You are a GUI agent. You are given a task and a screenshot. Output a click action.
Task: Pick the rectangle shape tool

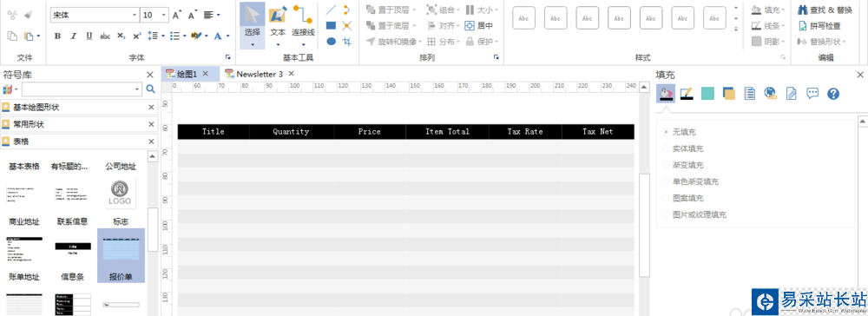tap(331, 25)
